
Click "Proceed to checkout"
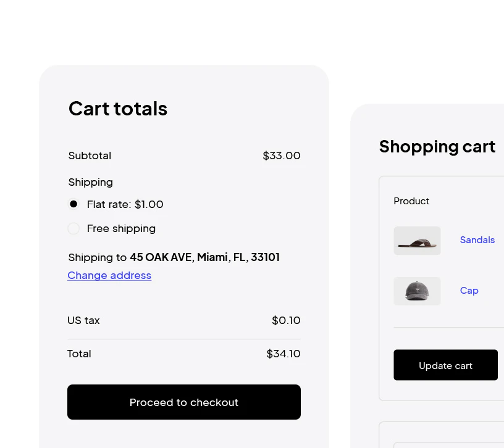click(183, 402)
